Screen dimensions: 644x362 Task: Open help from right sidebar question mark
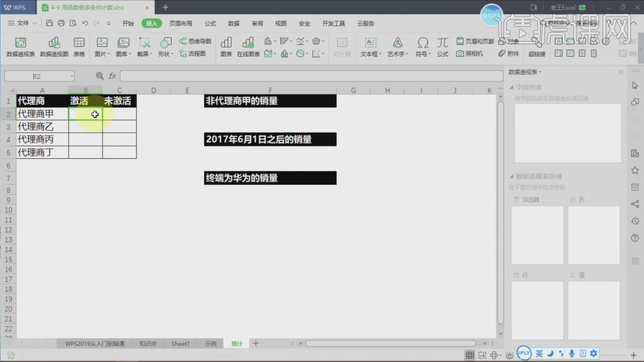(635, 238)
